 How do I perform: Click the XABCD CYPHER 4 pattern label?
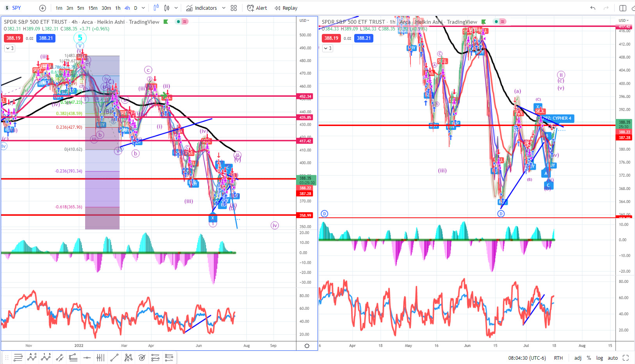click(558, 118)
